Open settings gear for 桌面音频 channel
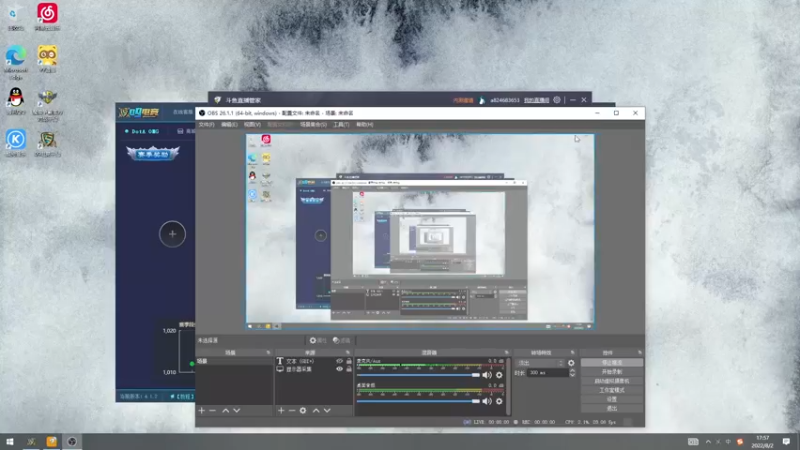This screenshot has height=450, width=800. (x=499, y=401)
